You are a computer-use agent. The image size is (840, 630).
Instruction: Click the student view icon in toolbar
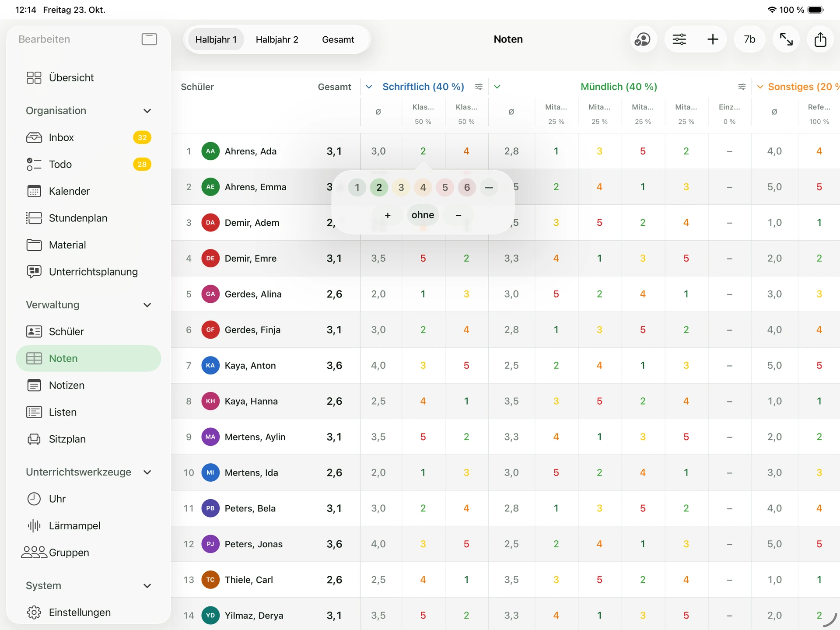click(643, 39)
